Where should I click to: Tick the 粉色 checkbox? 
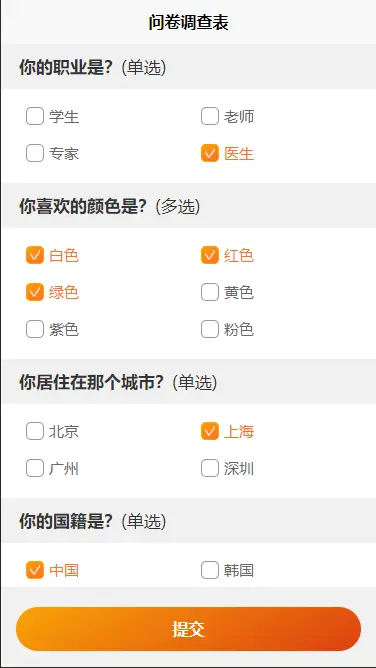pos(210,329)
